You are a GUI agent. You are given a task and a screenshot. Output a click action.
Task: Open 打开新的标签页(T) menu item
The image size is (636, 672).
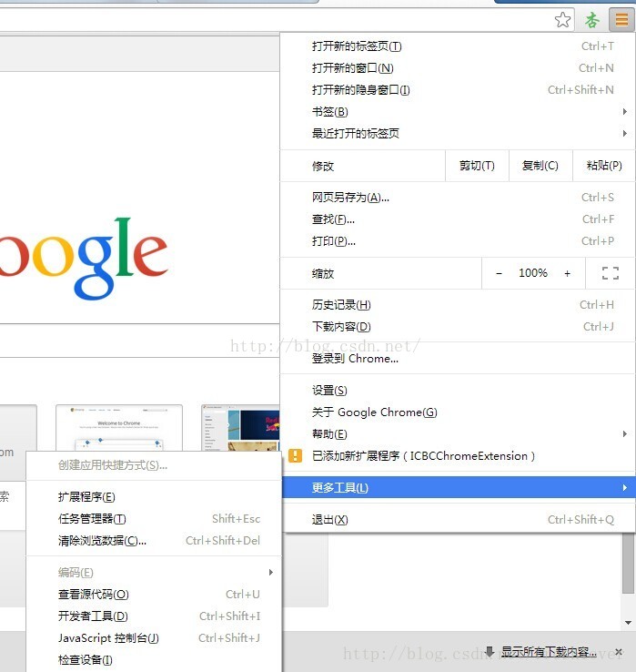[458, 46]
